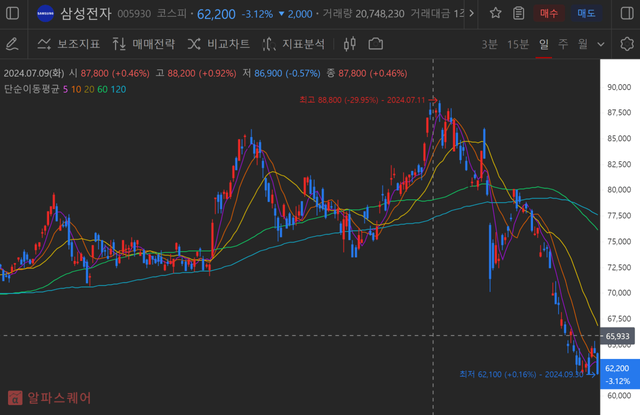Change candlestick chart type icon
The image size is (640, 415).
click(x=349, y=45)
